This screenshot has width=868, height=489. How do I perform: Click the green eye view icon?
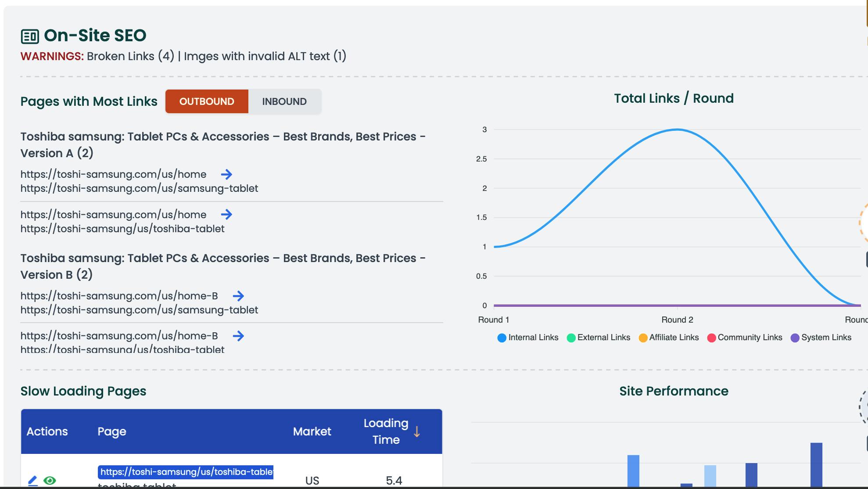[50, 481]
